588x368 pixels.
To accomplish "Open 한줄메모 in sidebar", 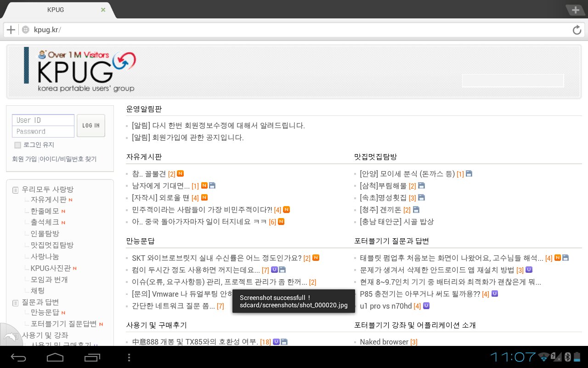I will (x=45, y=211).
